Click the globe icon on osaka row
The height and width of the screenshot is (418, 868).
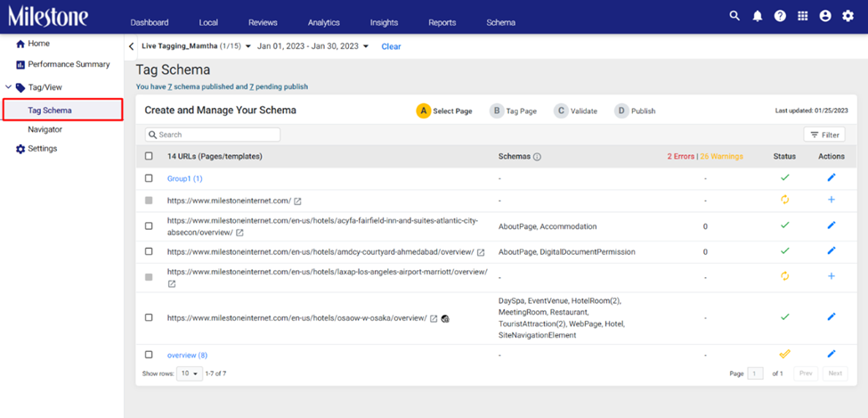[445, 319]
